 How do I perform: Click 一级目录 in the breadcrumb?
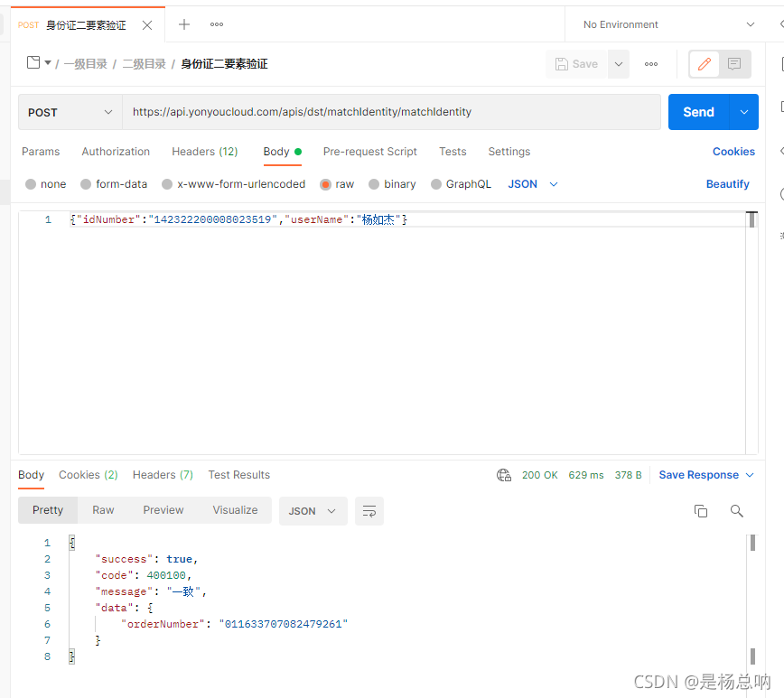pos(86,64)
